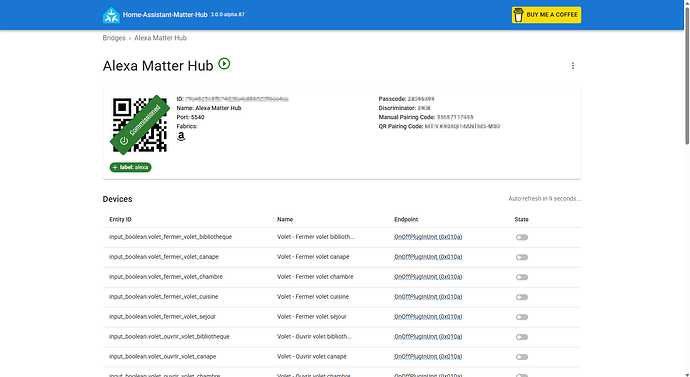Toggle state for fermer_volet_canape row
Image resolution: width=690 pixels, height=377 pixels.
(x=522, y=257)
